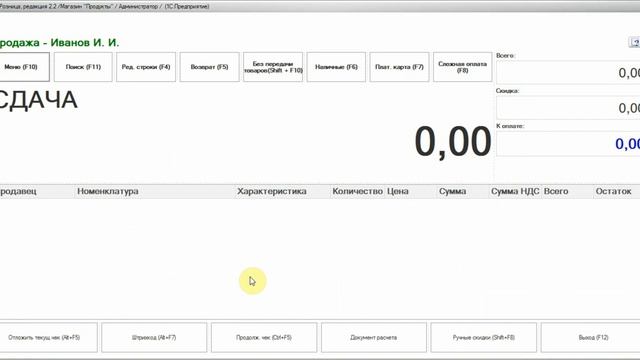Open the Меню (F10) button

click(x=24, y=67)
